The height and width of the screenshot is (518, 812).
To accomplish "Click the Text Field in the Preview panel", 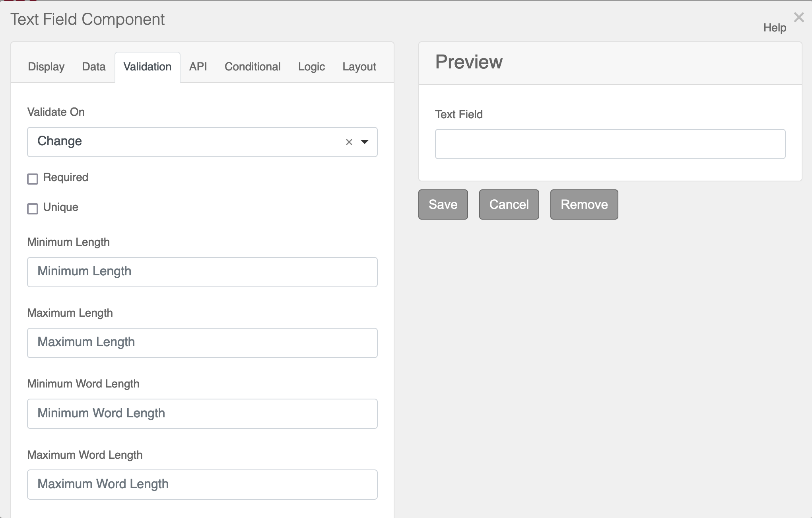I will [610, 144].
